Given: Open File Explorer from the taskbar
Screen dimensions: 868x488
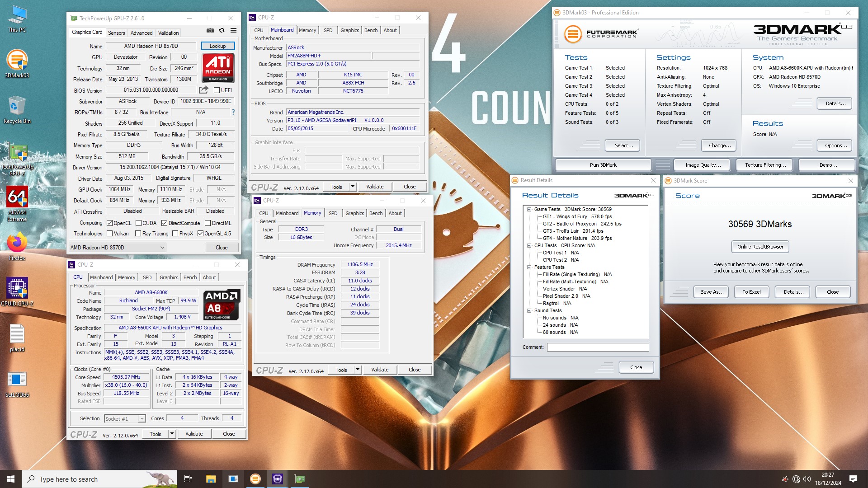Looking at the screenshot, I should 211,479.
